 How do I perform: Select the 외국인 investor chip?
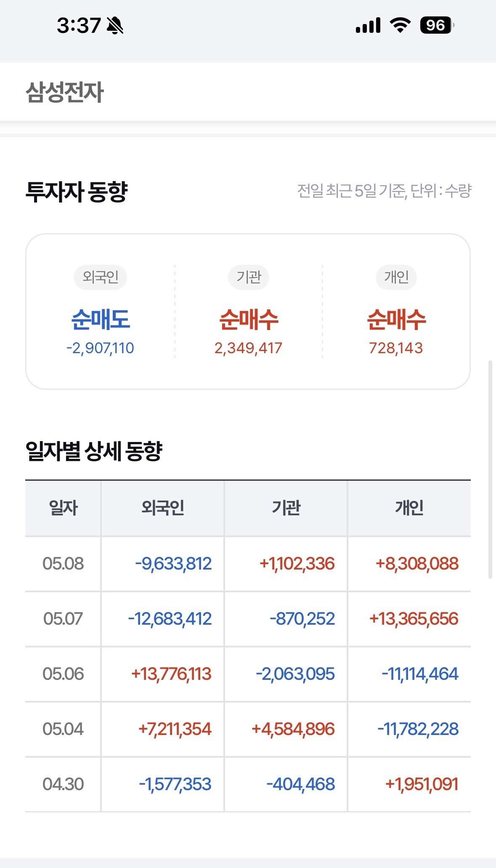pyautogui.click(x=100, y=277)
